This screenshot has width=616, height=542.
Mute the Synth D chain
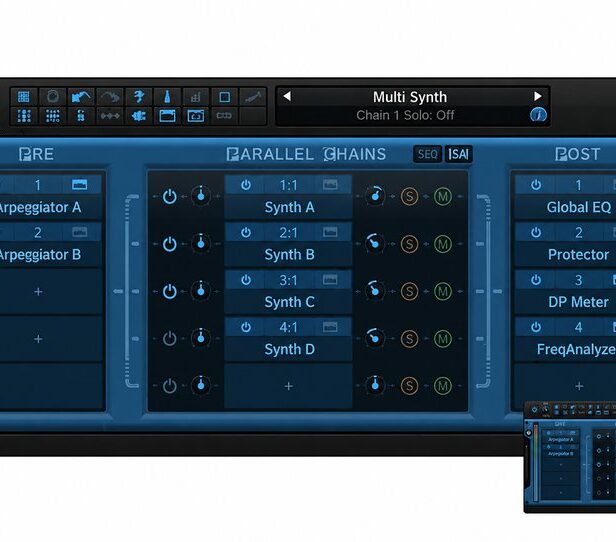(443, 339)
